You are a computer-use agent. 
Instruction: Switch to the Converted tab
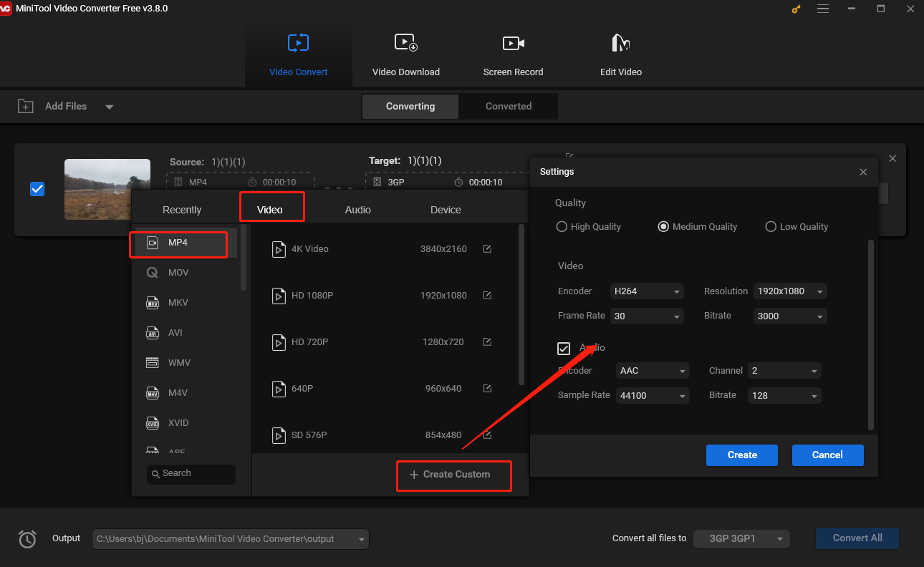pos(509,106)
